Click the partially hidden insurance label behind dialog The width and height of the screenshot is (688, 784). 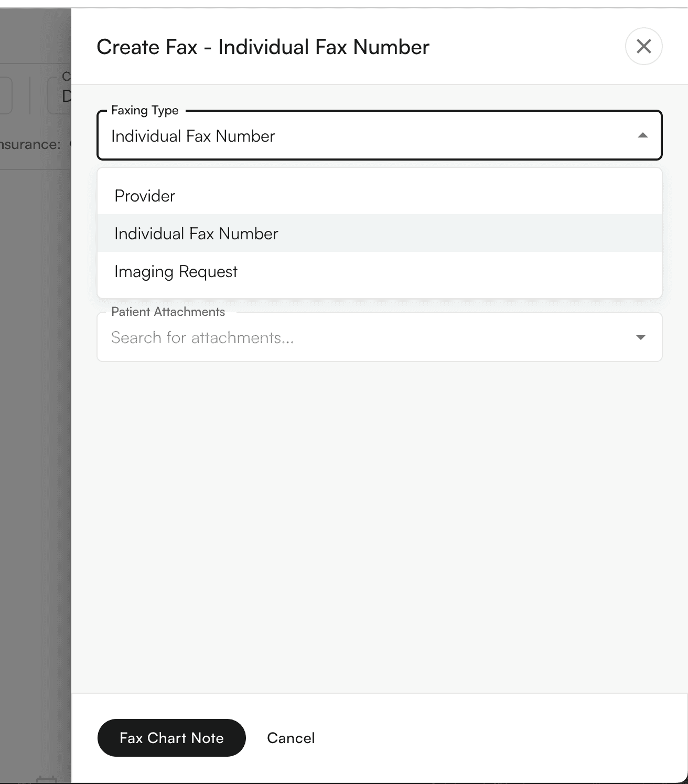pyautogui.click(x=30, y=144)
